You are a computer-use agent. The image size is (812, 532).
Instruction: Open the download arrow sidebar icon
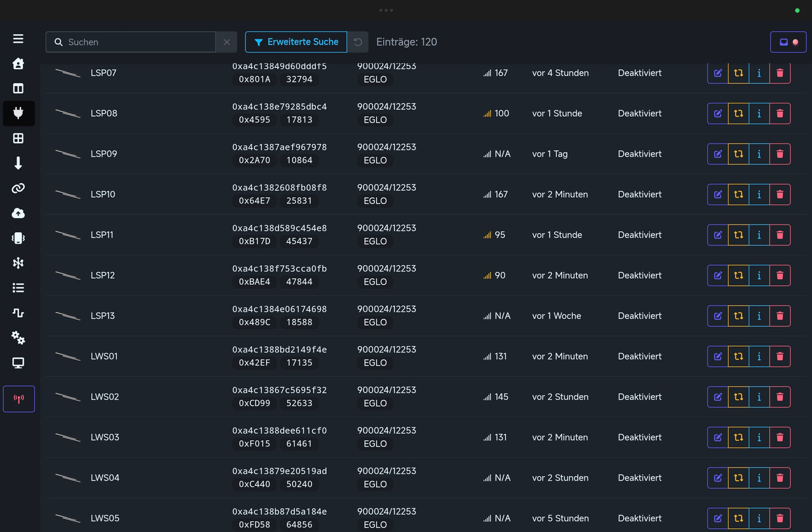pyautogui.click(x=18, y=163)
